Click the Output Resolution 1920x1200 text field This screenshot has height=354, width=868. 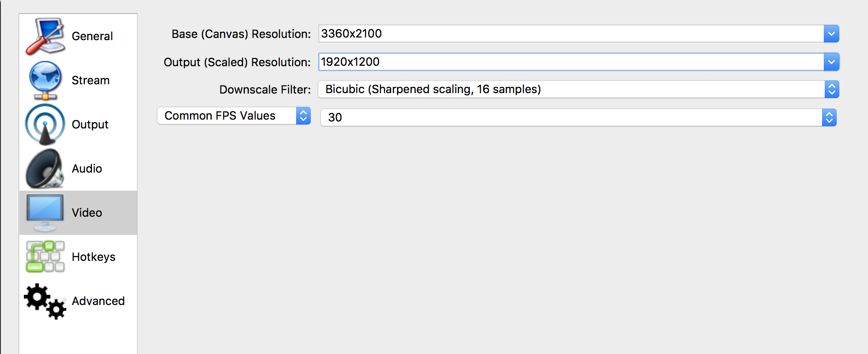[571, 62]
